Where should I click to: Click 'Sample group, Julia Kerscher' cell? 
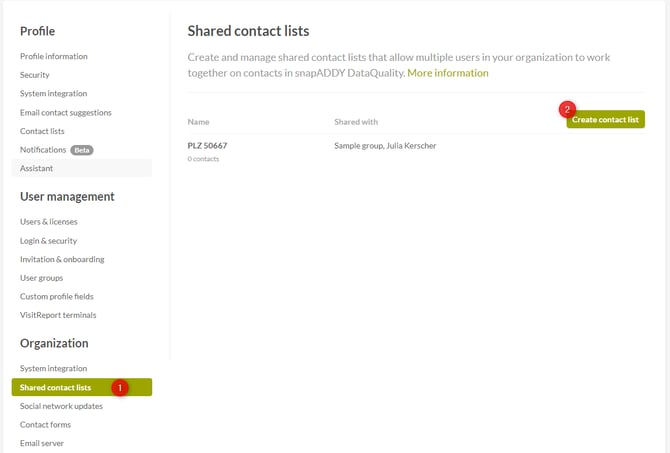[385, 146]
